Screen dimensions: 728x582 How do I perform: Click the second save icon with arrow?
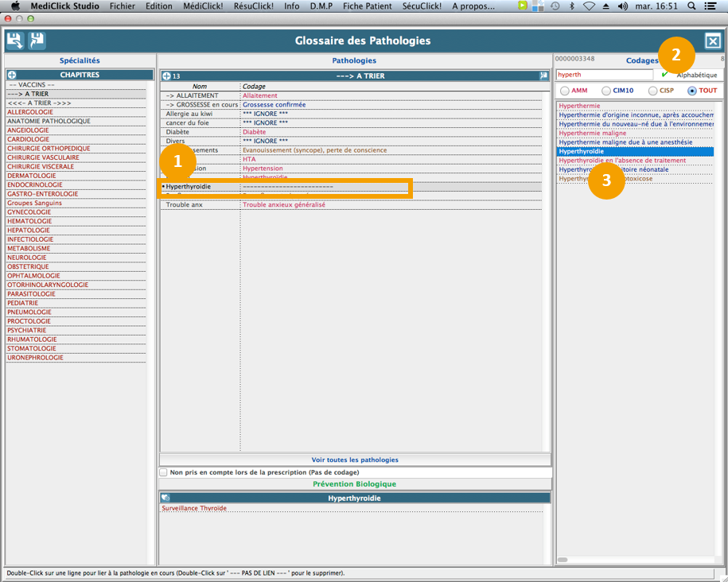click(x=37, y=41)
